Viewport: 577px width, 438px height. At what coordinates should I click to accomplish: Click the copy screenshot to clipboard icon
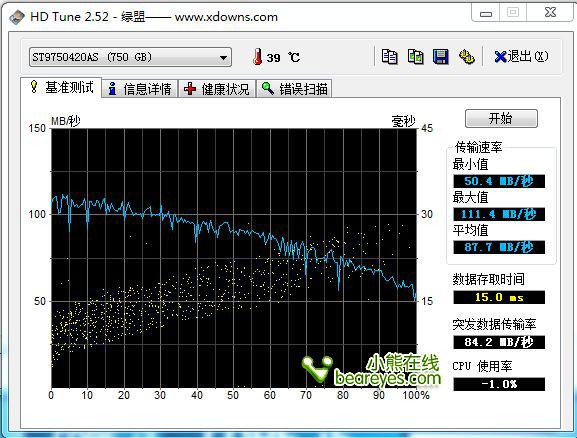click(x=415, y=57)
